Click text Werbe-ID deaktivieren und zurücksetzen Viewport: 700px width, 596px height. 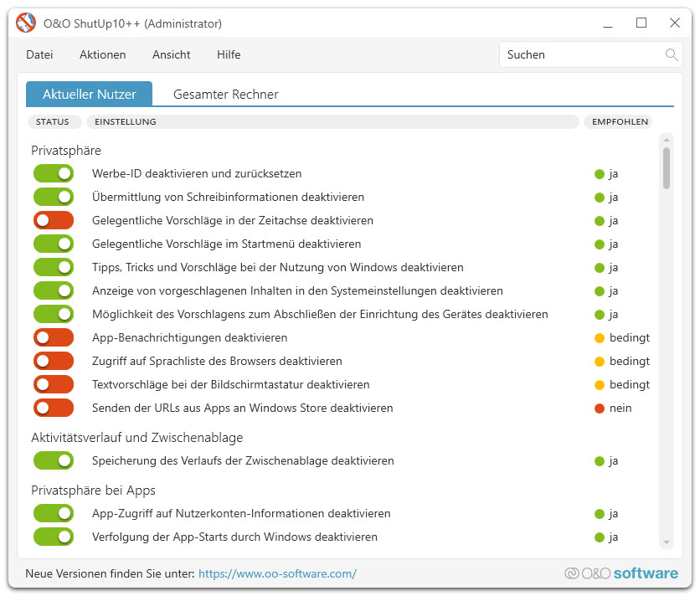pyautogui.click(x=197, y=173)
